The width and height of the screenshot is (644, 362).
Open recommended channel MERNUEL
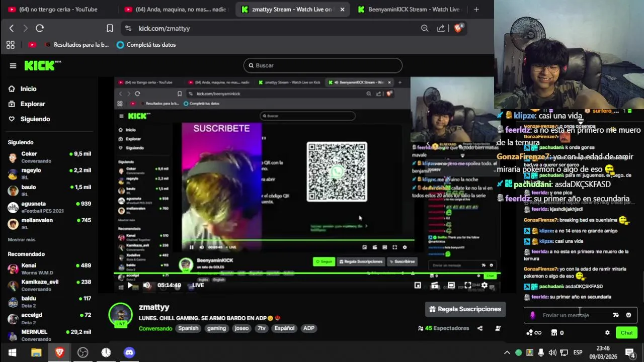pos(49,335)
